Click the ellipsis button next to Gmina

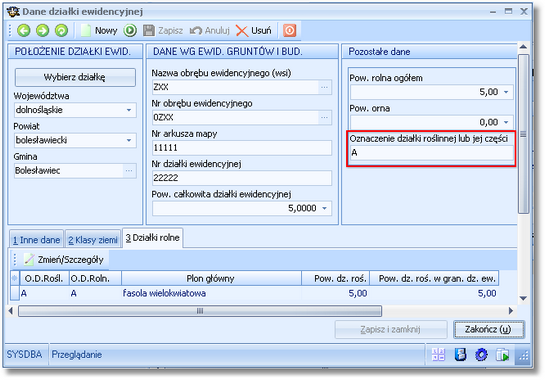[x=129, y=171]
